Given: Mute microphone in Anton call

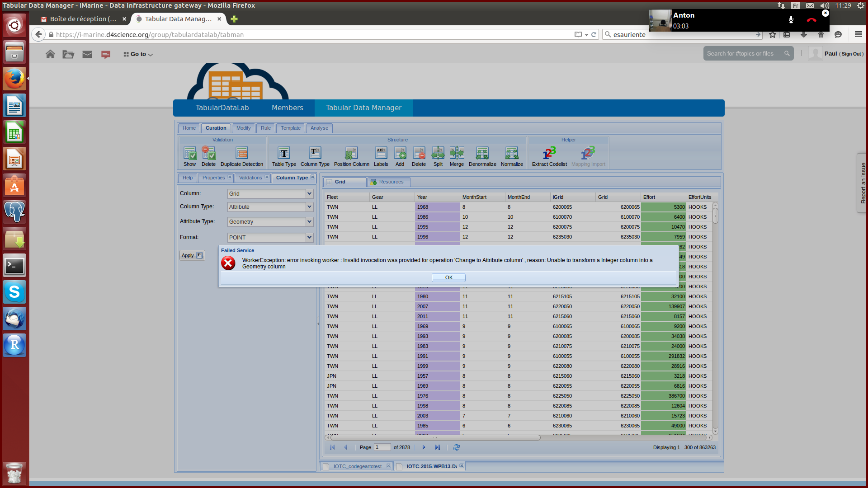Looking at the screenshot, I should pos(791,20).
